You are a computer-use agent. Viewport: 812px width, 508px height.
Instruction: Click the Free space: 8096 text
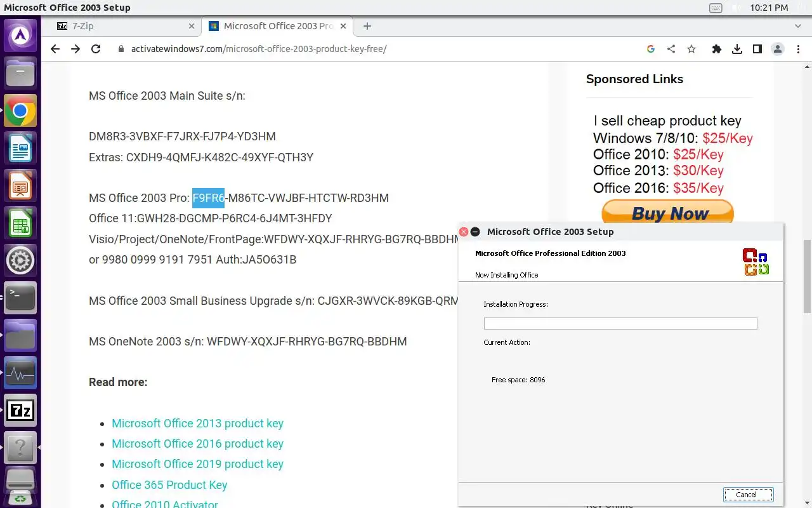(518, 380)
